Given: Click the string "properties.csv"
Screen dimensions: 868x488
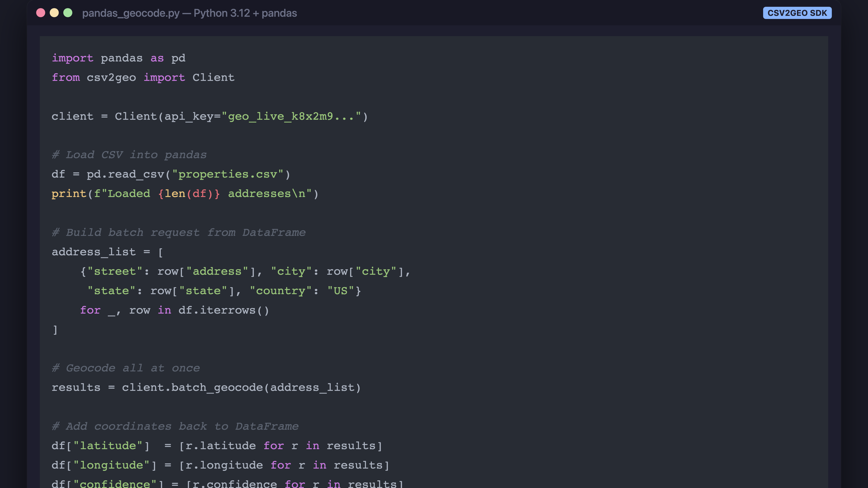Looking at the screenshot, I should [227, 174].
